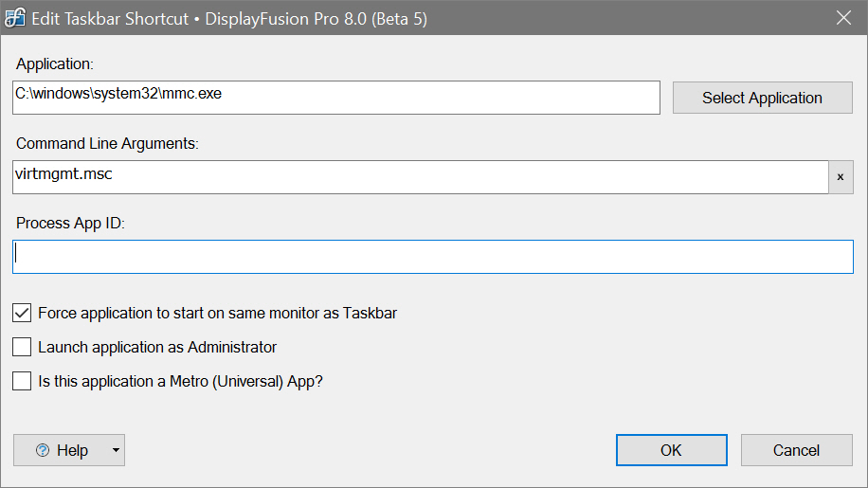Click the "Process App ID:" label
868x488 pixels.
[x=70, y=224]
